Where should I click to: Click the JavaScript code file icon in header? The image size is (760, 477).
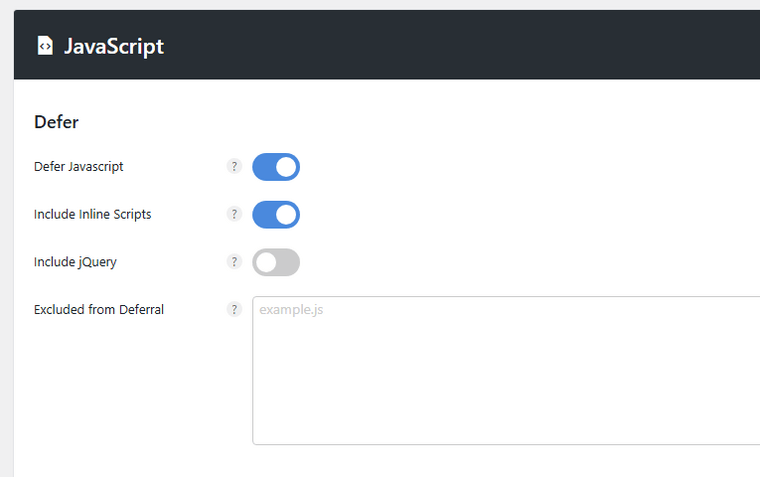(x=45, y=46)
